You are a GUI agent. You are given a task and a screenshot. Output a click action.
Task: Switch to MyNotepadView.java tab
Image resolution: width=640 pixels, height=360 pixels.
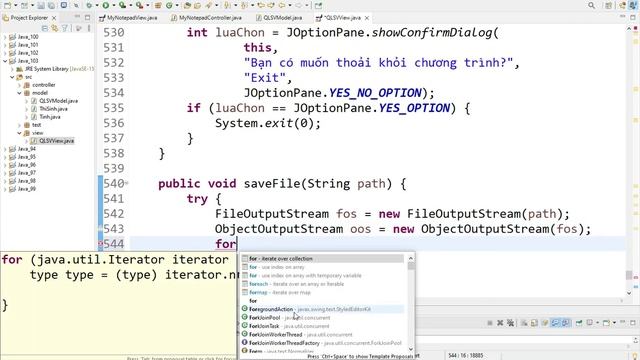tap(128, 18)
